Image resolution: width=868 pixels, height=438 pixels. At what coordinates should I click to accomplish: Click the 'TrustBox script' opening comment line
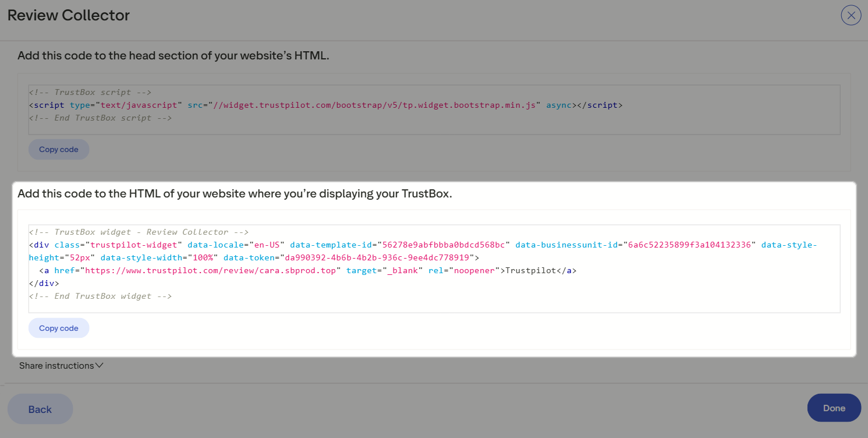pyautogui.click(x=90, y=93)
